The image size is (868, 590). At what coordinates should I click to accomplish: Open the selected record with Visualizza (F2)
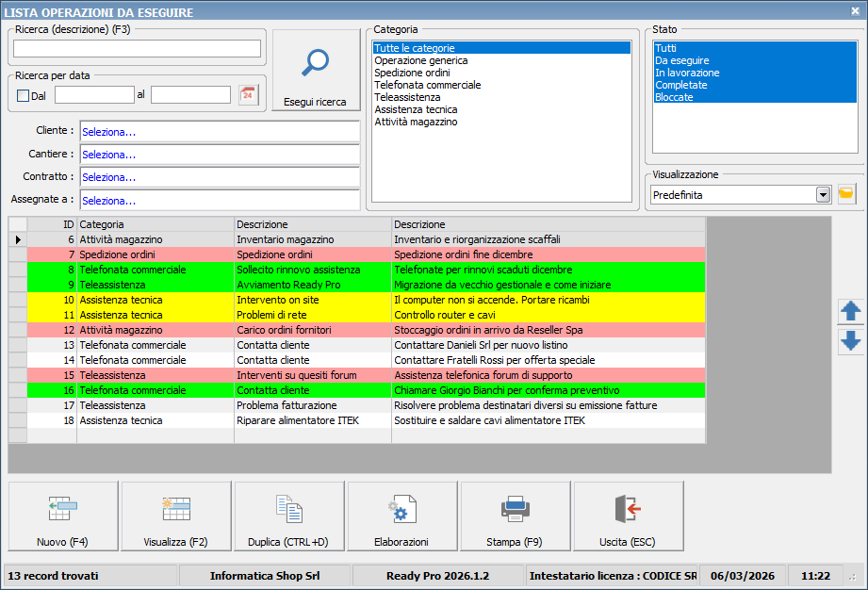(176, 516)
